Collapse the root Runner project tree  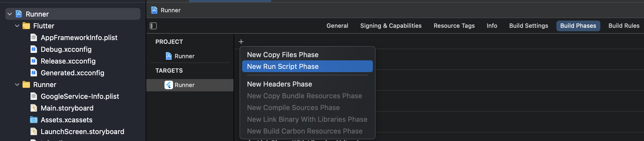pyautogui.click(x=10, y=14)
